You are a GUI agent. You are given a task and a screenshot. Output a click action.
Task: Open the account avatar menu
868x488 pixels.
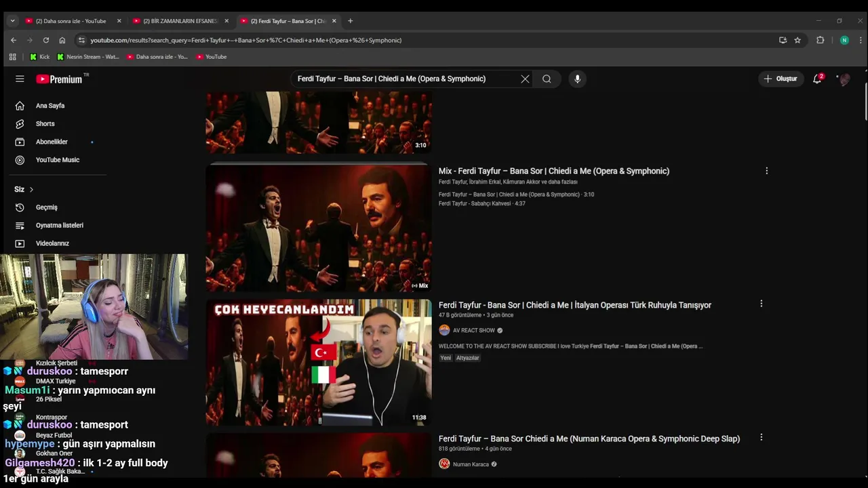844,79
